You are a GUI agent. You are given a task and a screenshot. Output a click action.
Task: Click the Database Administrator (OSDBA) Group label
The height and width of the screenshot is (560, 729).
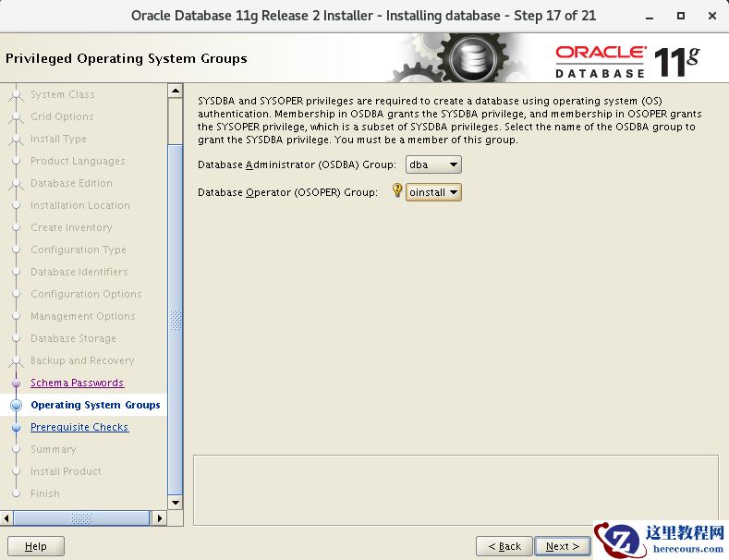point(297,164)
